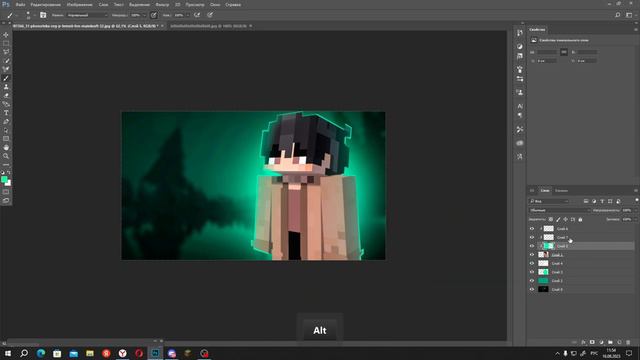Select the Hand tool

(x=6, y=147)
